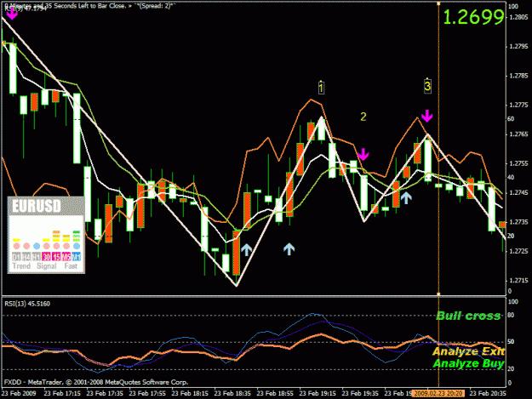532x399 pixels.
Task: Select the magenta sell arrow beneath label 2
Action: (363, 154)
